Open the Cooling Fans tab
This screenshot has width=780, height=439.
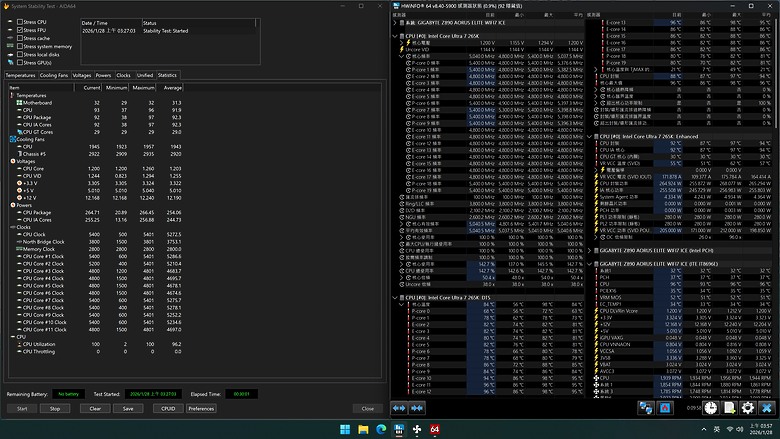point(54,75)
